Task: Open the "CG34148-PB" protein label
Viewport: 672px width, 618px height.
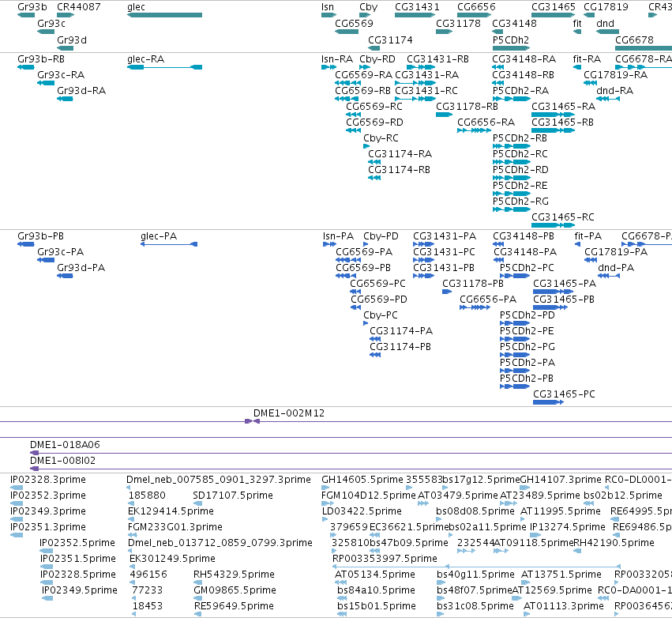Action: (524, 236)
